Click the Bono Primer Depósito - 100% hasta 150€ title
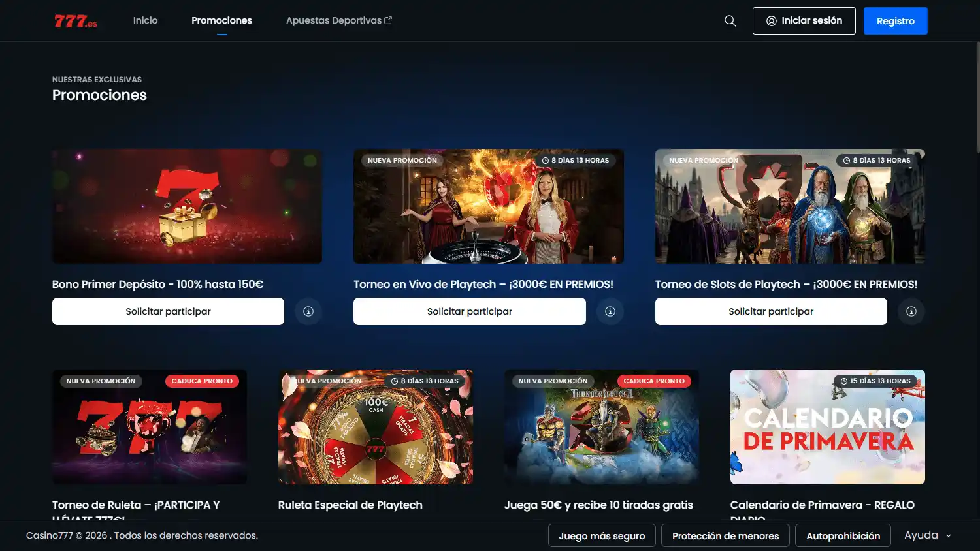Viewport: 980px width, 551px height. (157, 284)
